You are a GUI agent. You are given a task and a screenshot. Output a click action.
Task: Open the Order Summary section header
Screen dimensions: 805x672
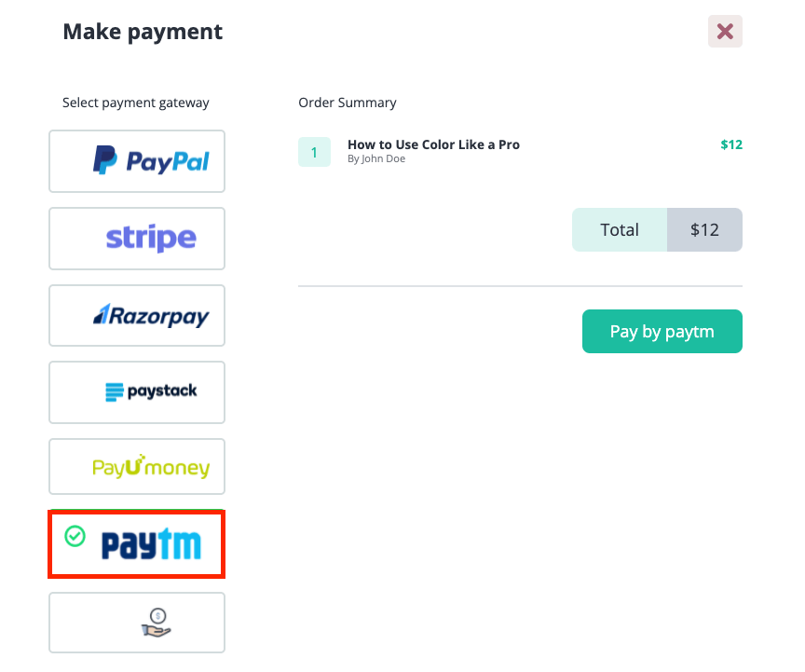(347, 103)
